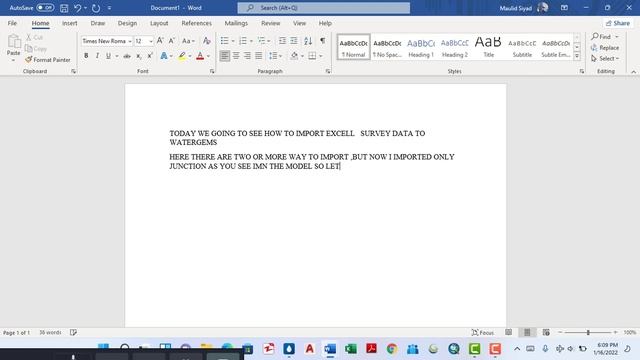Screen dimensions: 640x360
Task: Click the Increase Indent icon
Action: tap(293, 41)
